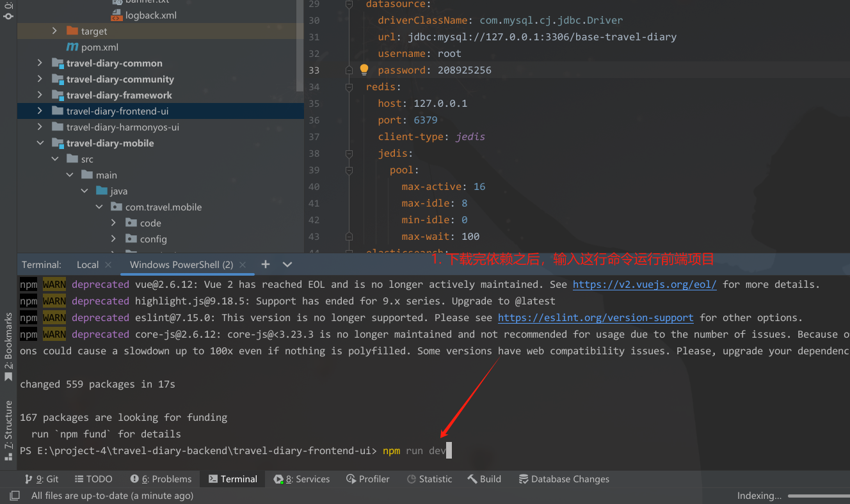Expand the config package
Viewport: 850px width, 504px height.
(113, 239)
